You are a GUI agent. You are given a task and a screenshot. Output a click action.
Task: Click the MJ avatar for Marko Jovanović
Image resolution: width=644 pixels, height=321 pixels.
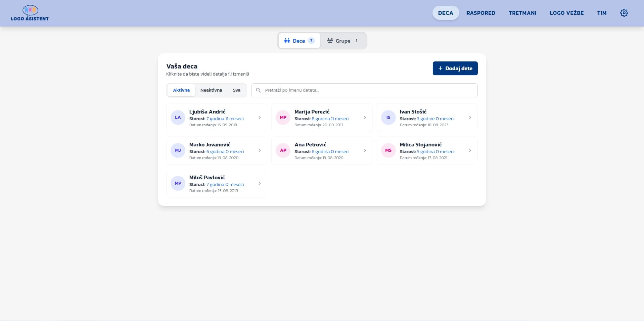click(178, 150)
